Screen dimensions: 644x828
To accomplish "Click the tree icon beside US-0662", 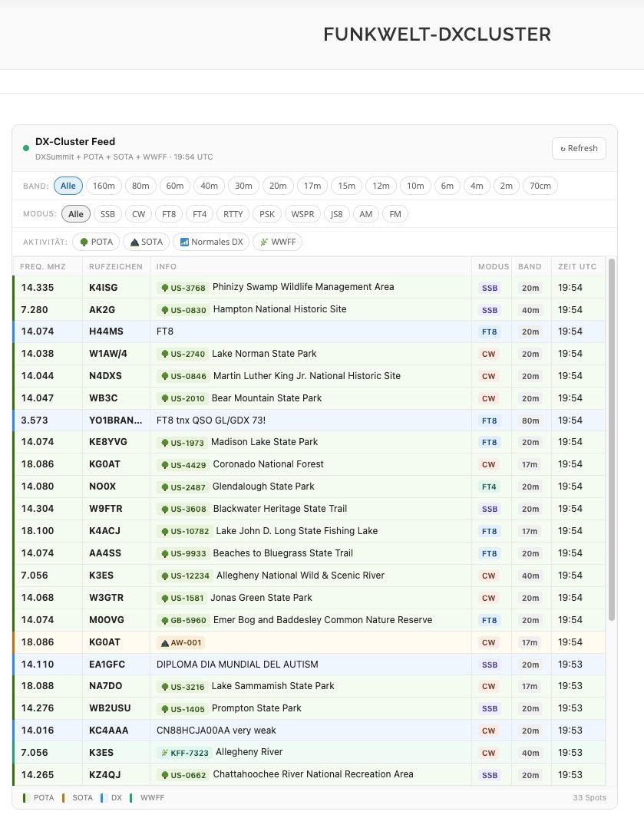I will [165, 775].
